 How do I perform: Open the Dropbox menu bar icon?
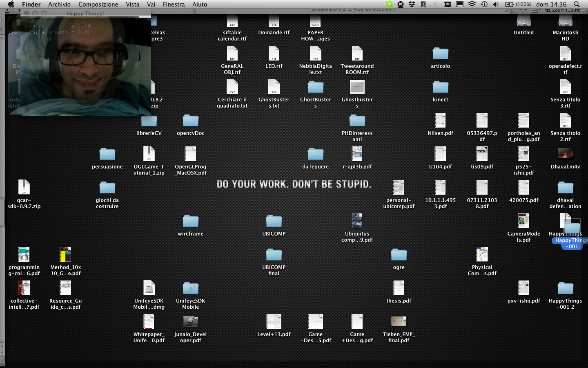[x=412, y=4]
